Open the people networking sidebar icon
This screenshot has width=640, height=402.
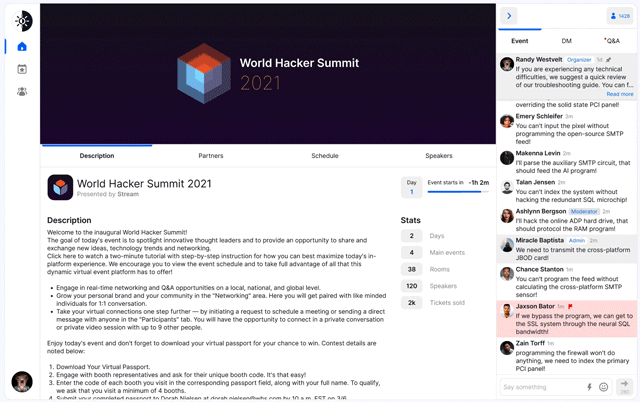point(22,91)
